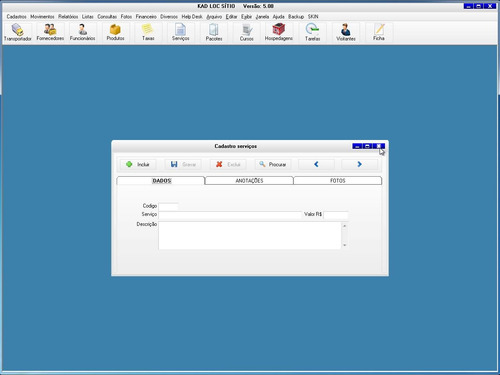Click the Procurar search button
Viewport: 500px width, 375px height.
273,164
